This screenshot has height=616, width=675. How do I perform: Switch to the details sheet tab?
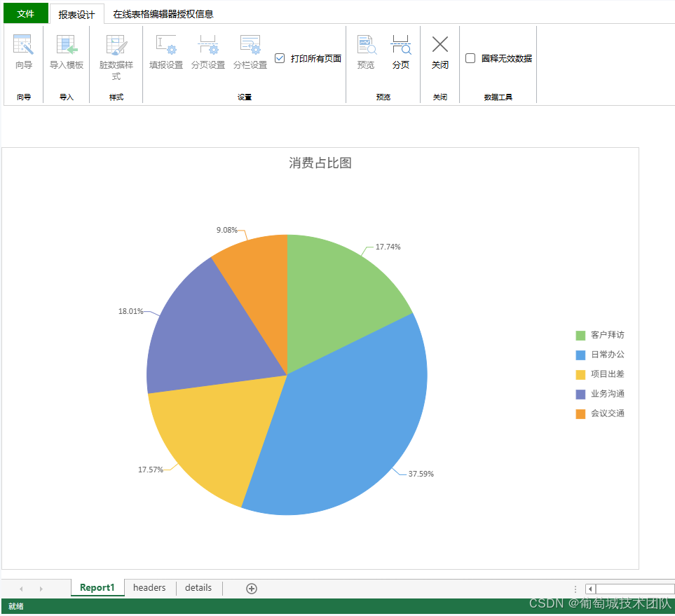198,587
